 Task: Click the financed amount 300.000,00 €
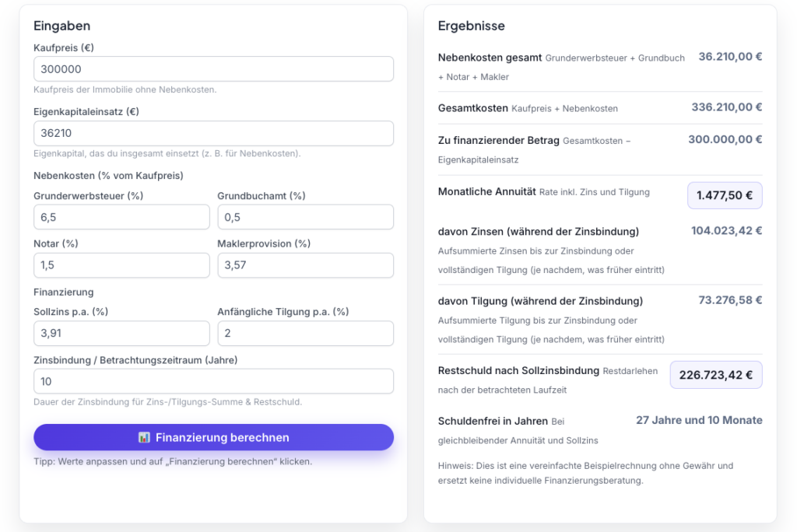coord(725,139)
